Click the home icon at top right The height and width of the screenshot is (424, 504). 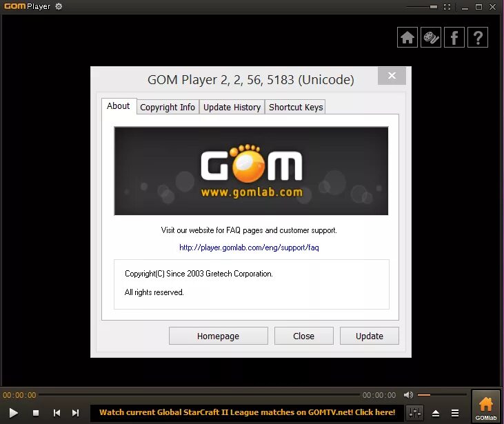[407, 37]
